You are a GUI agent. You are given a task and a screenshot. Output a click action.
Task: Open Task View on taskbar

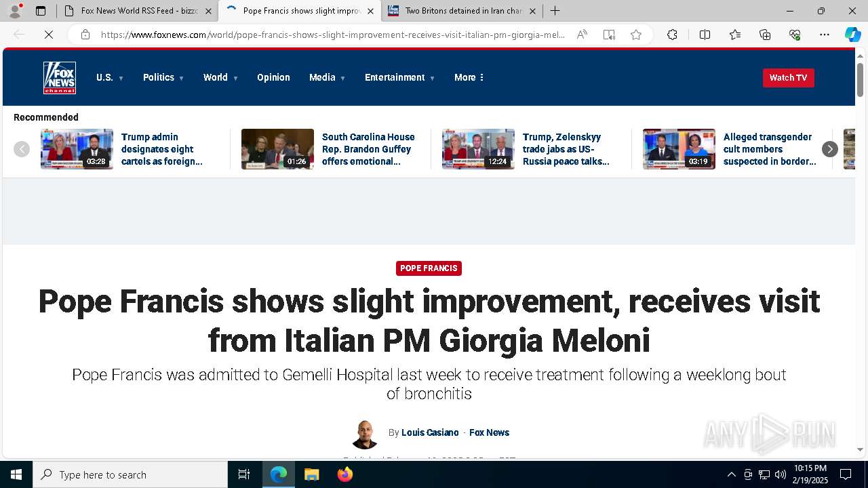point(244,474)
